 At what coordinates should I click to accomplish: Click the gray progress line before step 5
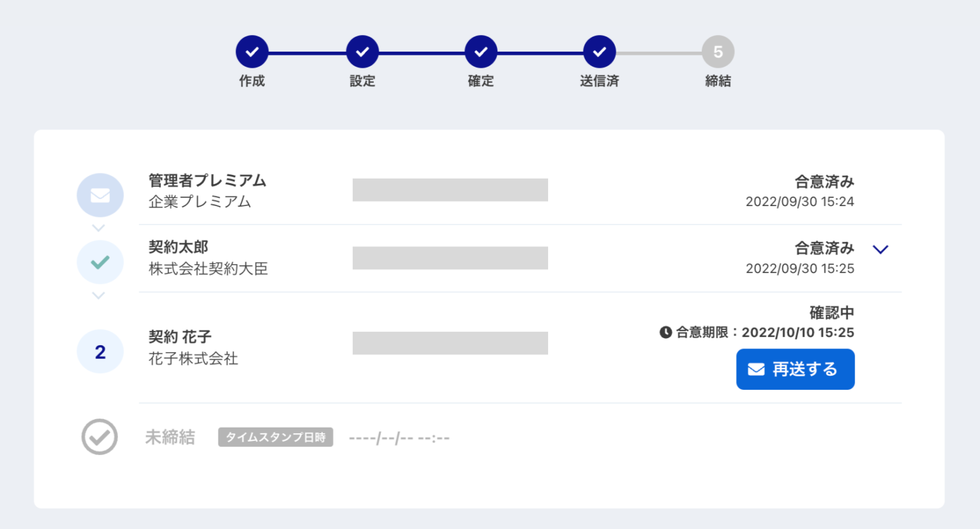659,53
